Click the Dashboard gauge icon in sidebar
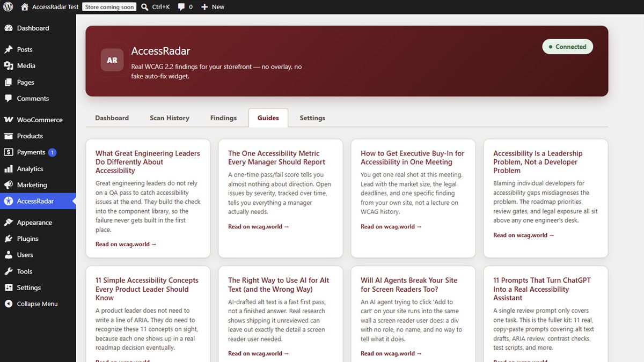Image resolution: width=644 pixels, height=362 pixels. pyautogui.click(x=8, y=28)
